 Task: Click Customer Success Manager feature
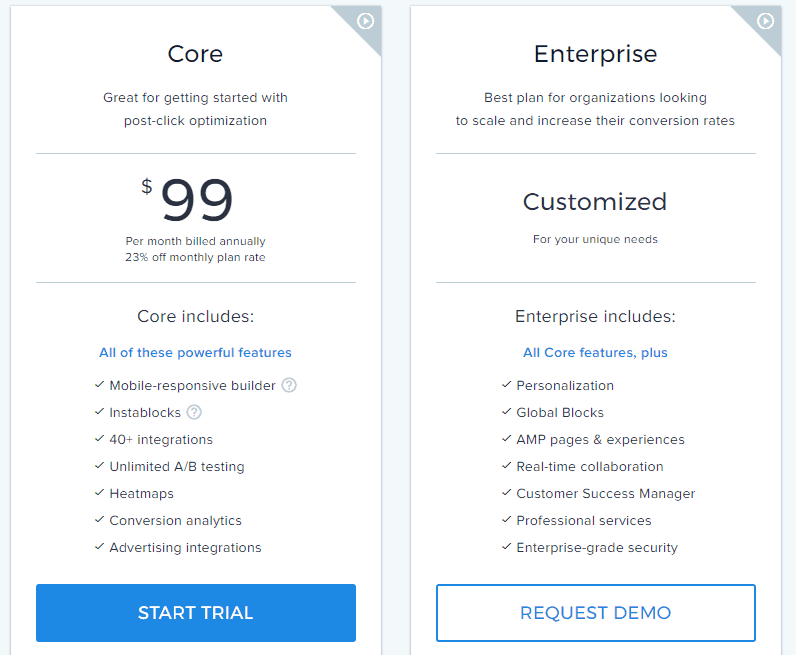[x=605, y=493]
